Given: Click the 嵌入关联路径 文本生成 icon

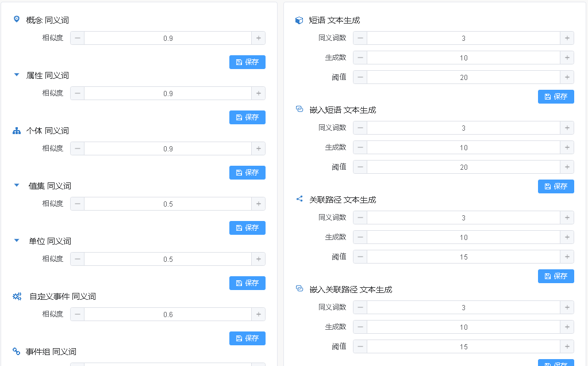Looking at the screenshot, I should click(x=299, y=288).
